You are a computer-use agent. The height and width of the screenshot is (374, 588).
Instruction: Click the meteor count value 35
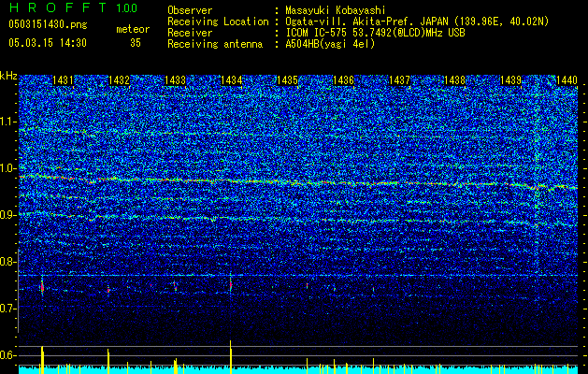point(136,43)
